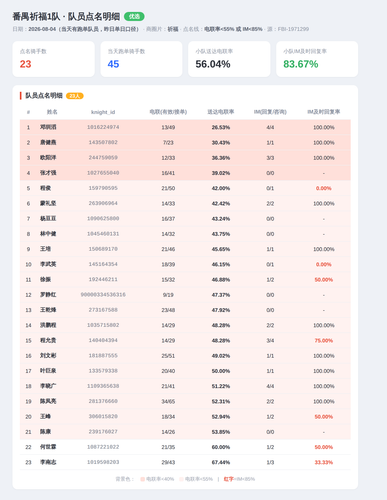Click the 50.00% rate in row 17
The height and width of the screenshot is (500, 387).
(221, 371)
